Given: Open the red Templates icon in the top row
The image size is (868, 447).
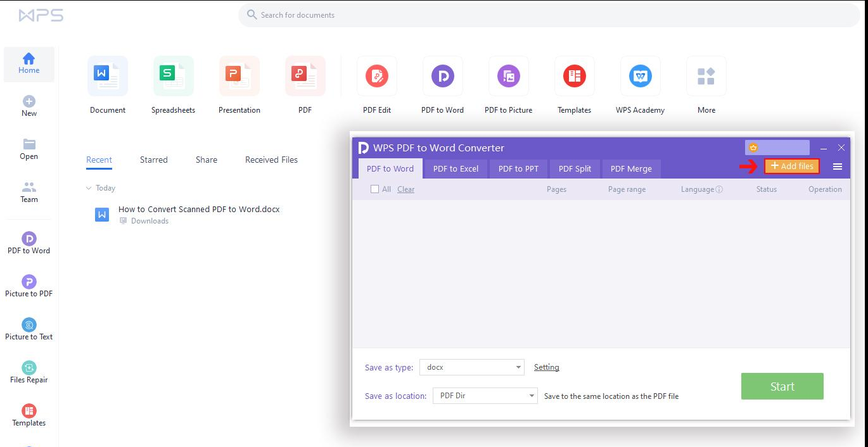Looking at the screenshot, I should click(575, 77).
